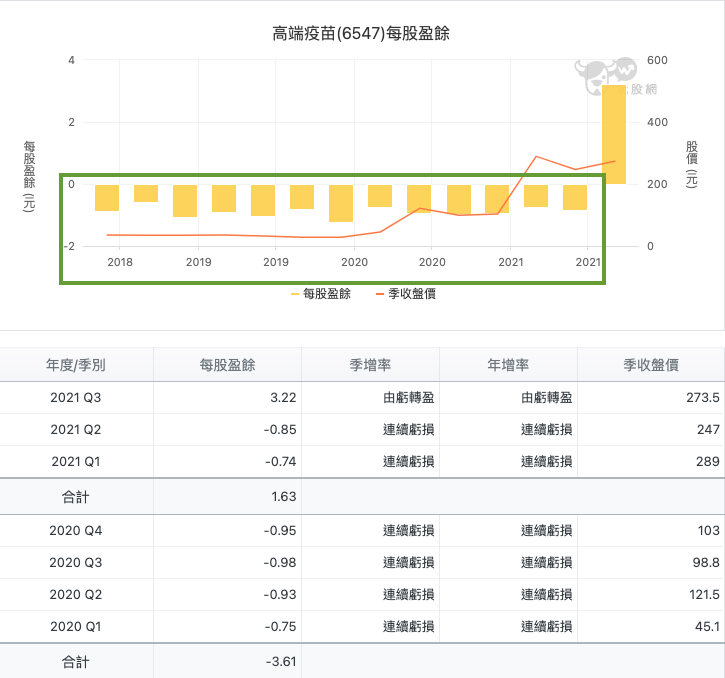This screenshot has width=725, height=678.
Task: Click 連續虧損 in the 2020 Q1 年增率 cell
Action: [x=547, y=626]
